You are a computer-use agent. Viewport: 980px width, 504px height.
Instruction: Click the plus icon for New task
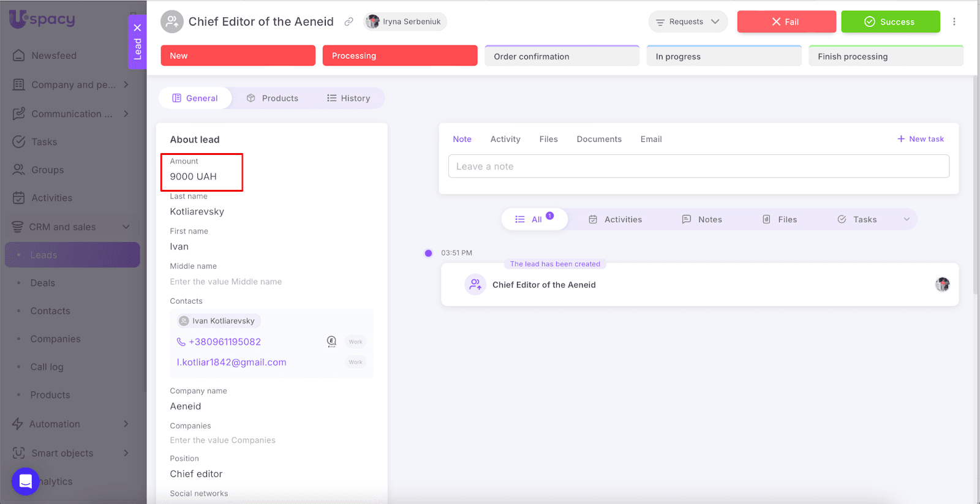click(x=901, y=139)
